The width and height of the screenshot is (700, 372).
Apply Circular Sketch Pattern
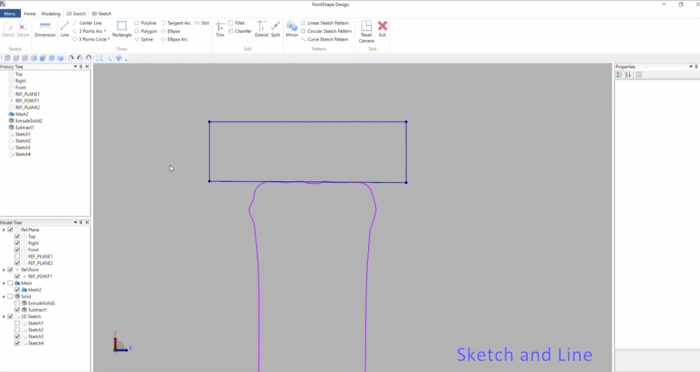[326, 31]
